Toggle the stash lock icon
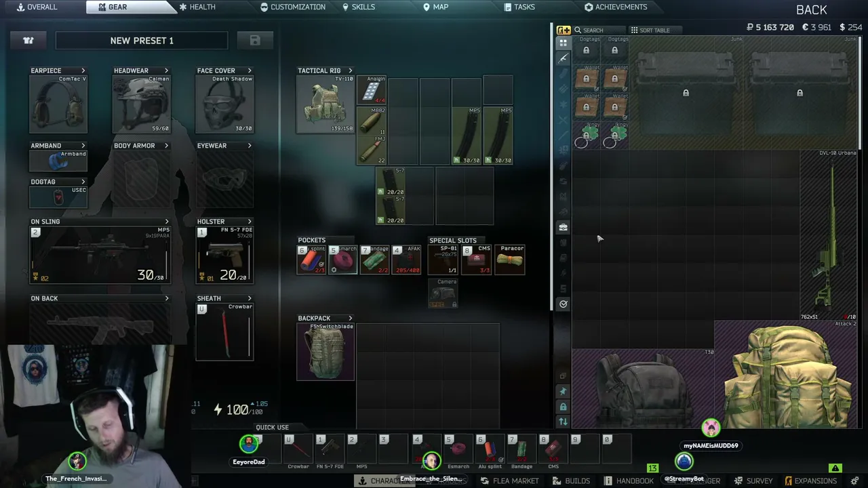This screenshot has width=868, height=488. (x=563, y=407)
